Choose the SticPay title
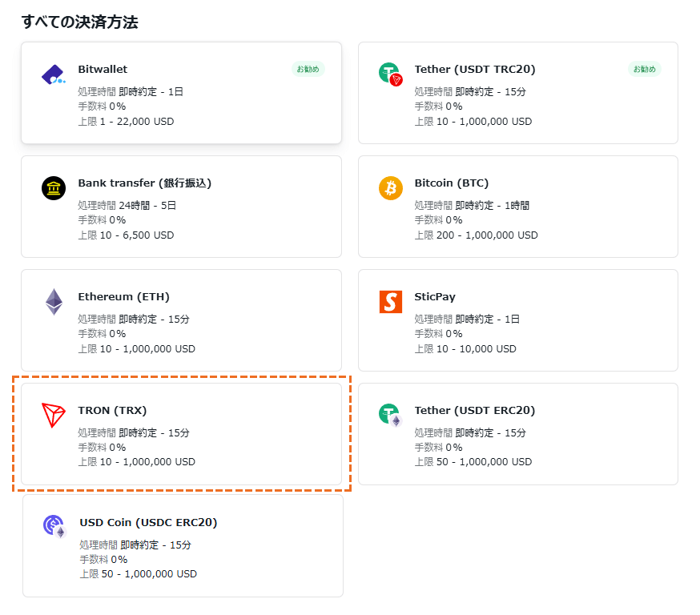 pos(435,297)
